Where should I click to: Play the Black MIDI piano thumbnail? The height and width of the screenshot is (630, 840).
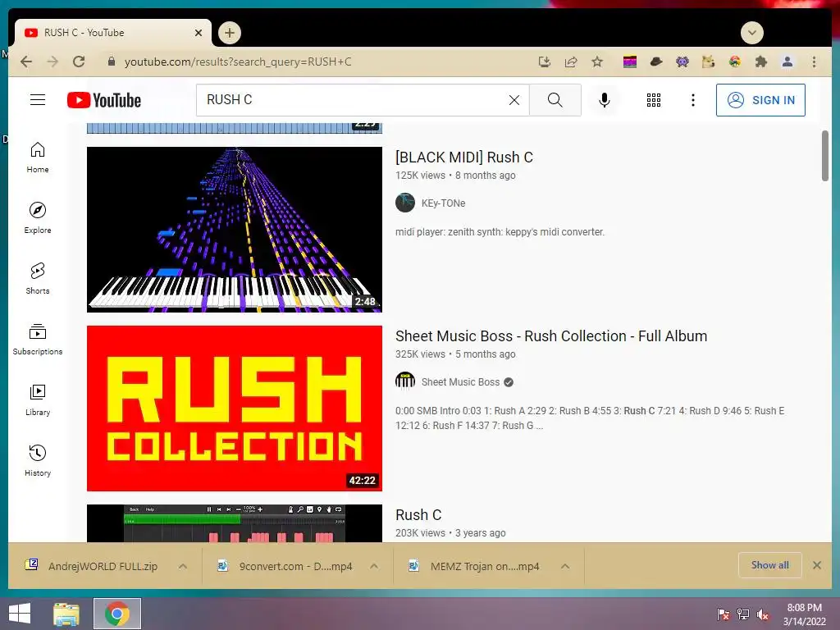[x=234, y=230]
